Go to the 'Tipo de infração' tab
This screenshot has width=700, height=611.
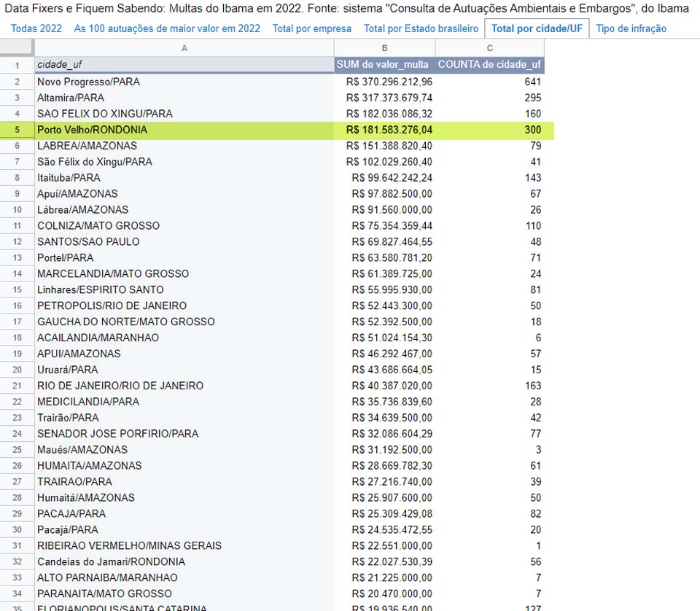(x=631, y=28)
